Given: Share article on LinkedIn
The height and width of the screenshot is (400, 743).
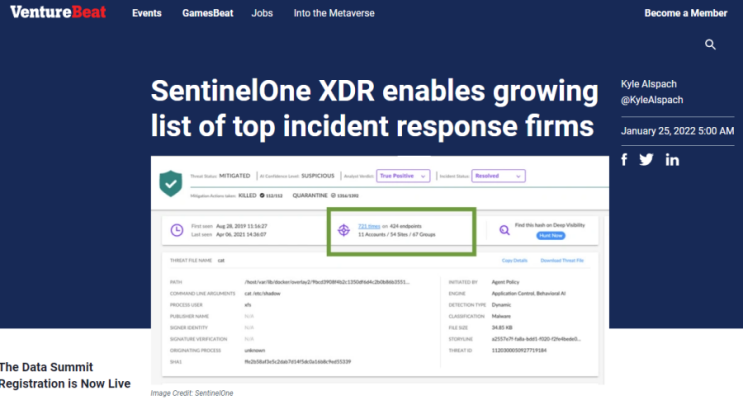Looking at the screenshot, I should (x=672, y=160).
